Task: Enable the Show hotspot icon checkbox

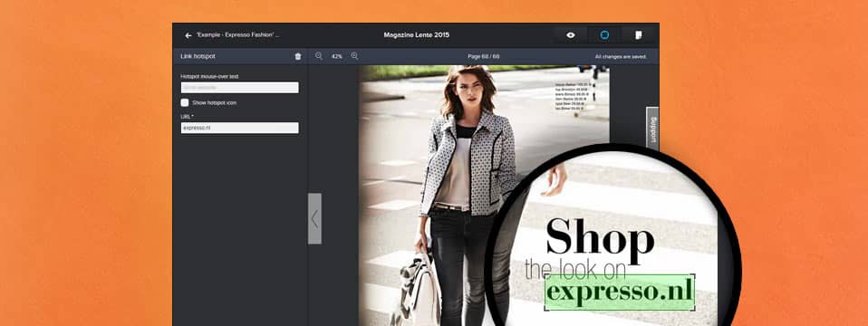Action: (185, 102)
